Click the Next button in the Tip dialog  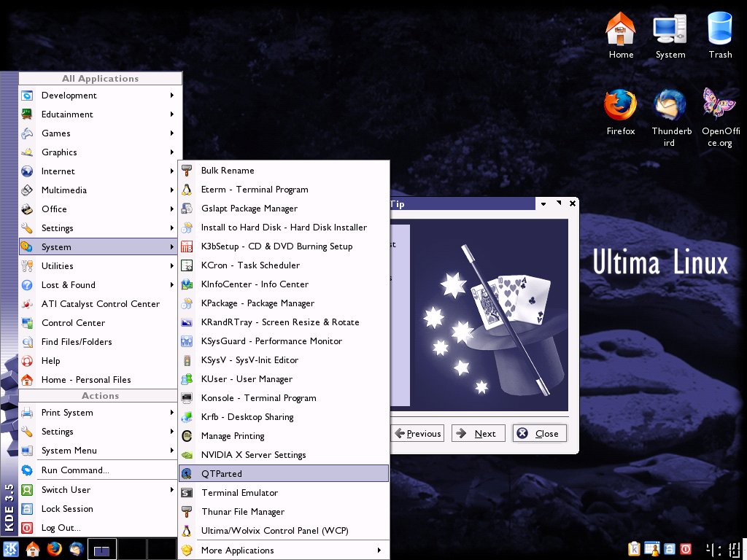tap(479, 433)
